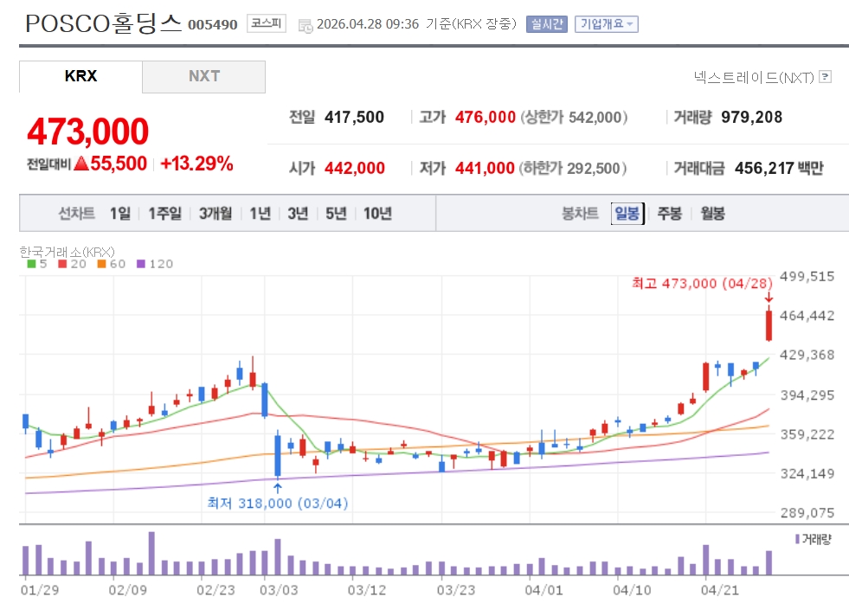Click the upper limit price 542,000
The height and width of the screenshot is (616, 849).
[595, 117]
